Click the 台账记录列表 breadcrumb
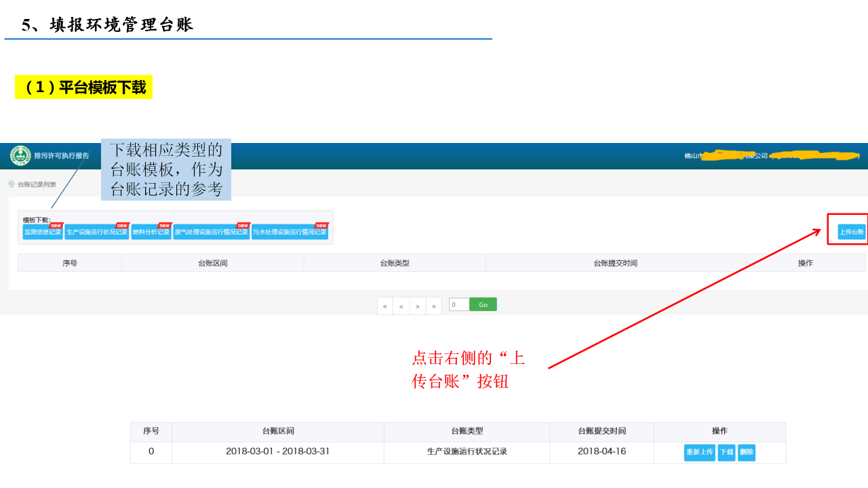Viewport: 868px width, 488px height. click(x=37, y=184)
